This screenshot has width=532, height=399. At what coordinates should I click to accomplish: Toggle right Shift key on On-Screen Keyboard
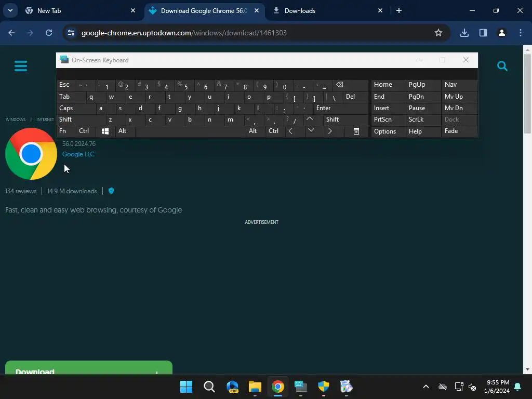(345, 119)
